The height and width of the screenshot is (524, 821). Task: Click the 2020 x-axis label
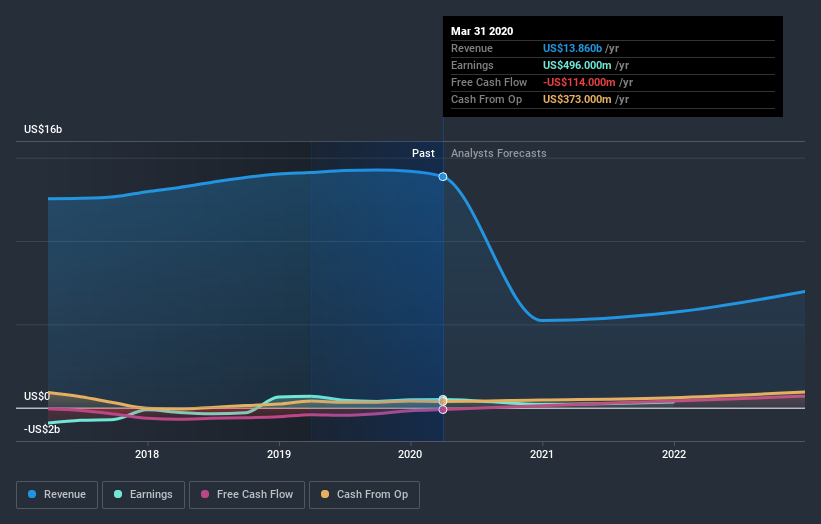(410, 454)
